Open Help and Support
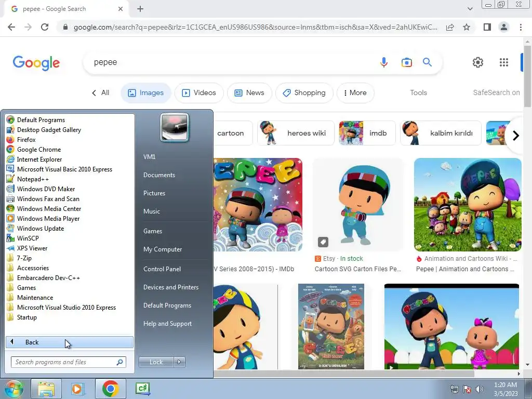 click(167, 324)
